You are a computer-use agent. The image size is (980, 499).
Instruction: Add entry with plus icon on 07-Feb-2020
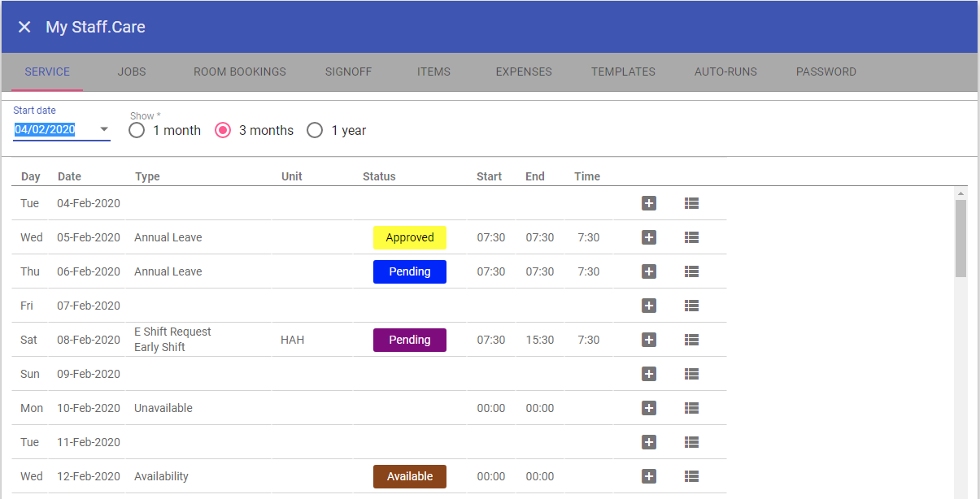648,306
